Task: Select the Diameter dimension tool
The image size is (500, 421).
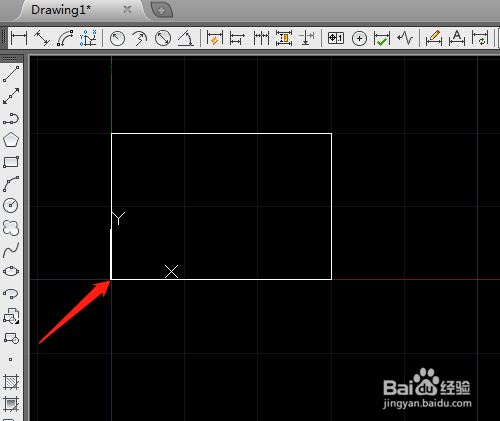Action: [163, 38]
